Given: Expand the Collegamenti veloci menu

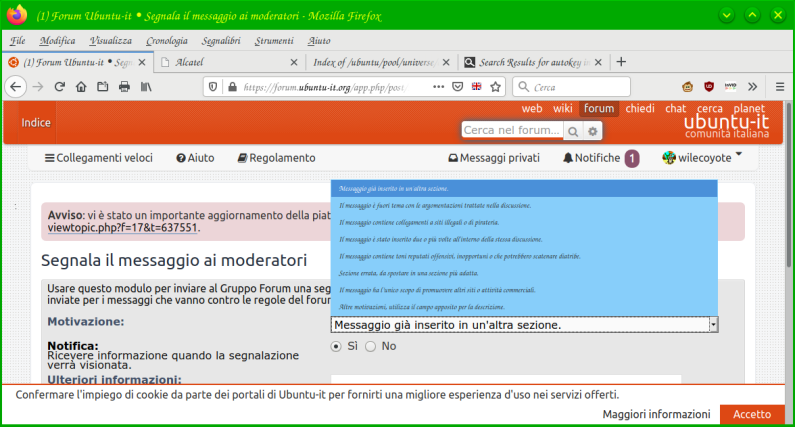Looking at the screenshot, I should 99,158.
